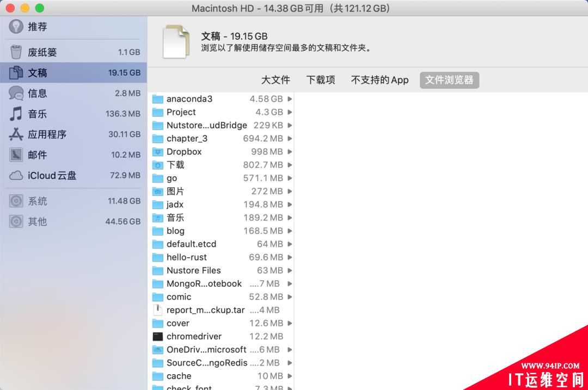The width and height of the screenshot is (588, 390).
Task: Click the 12.2 MB size of chromedriver
Action: pos(266,337)
